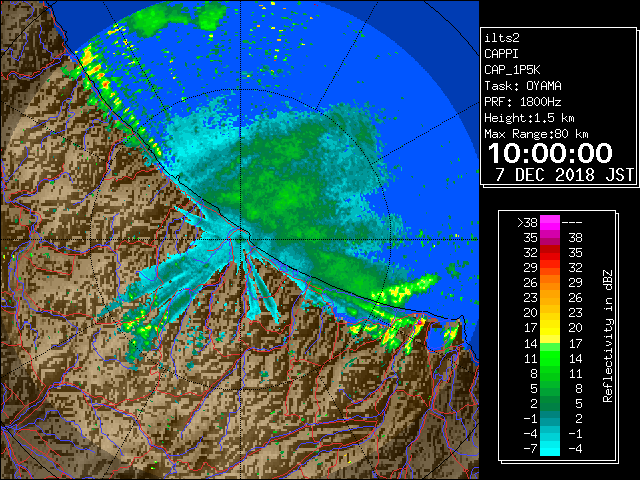Click the 'PRF: 1800Hz' line
The width and height of the screenshot is (640, 480).
coord(523,102)
